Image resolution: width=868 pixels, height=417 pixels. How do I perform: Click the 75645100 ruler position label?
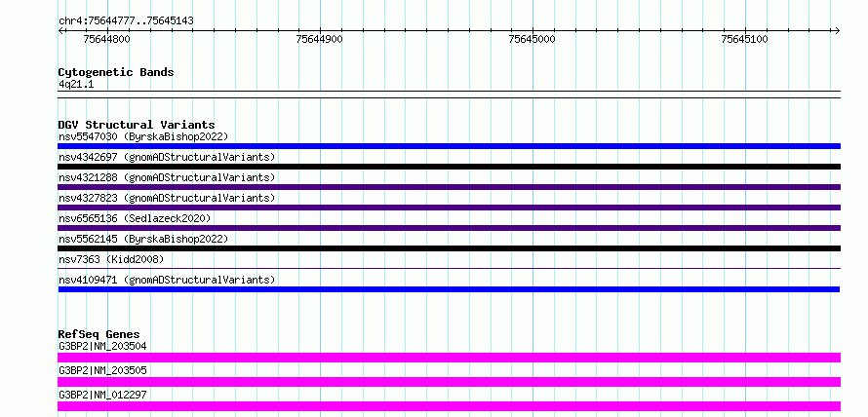[x=744, y=39]
